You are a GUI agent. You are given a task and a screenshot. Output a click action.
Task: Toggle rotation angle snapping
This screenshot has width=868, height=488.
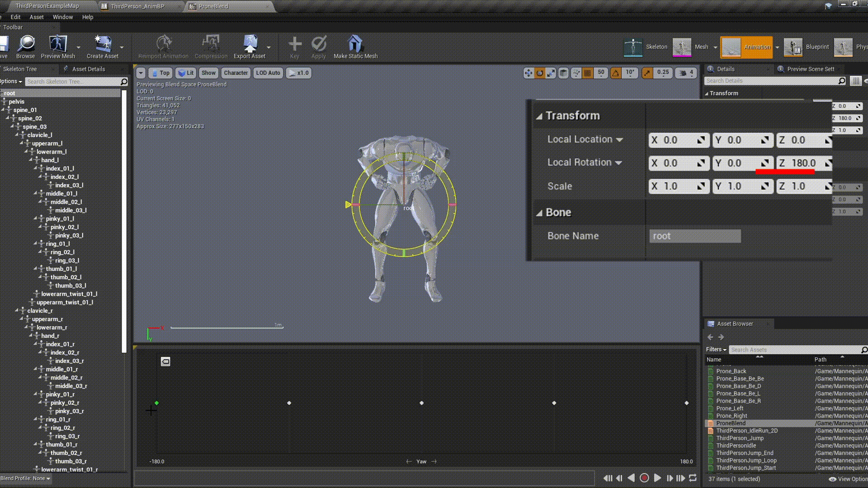[616, 73]
